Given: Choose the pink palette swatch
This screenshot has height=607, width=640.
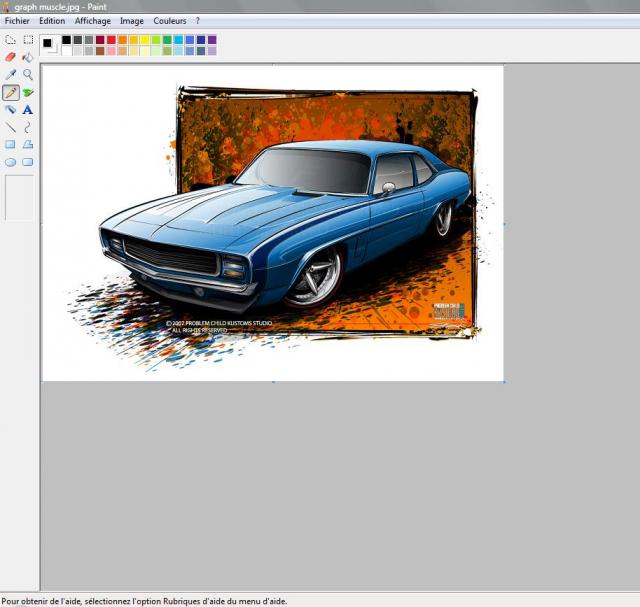Looking at the screenshot, I should pos(111,51).
